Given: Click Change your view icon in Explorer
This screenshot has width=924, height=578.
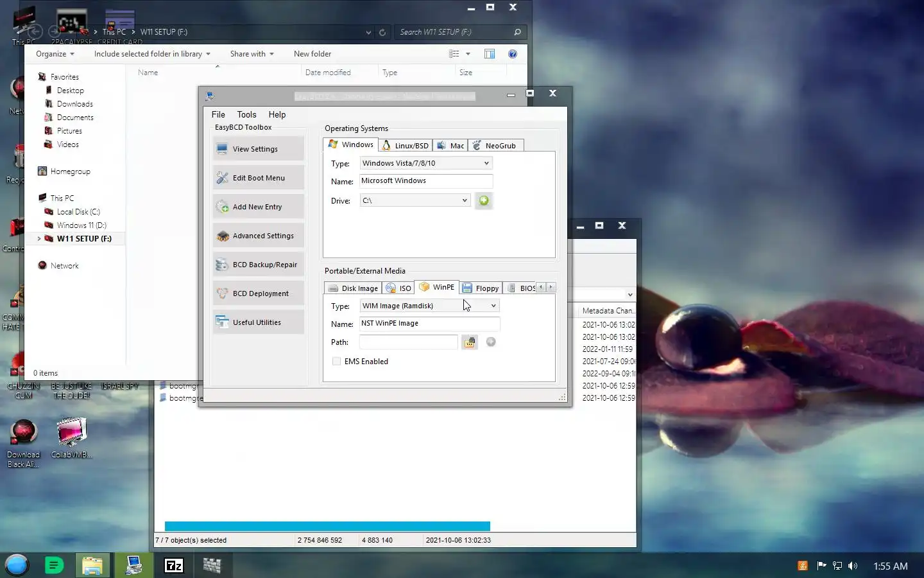Looking at the screenshot, I should pos(454,54).
